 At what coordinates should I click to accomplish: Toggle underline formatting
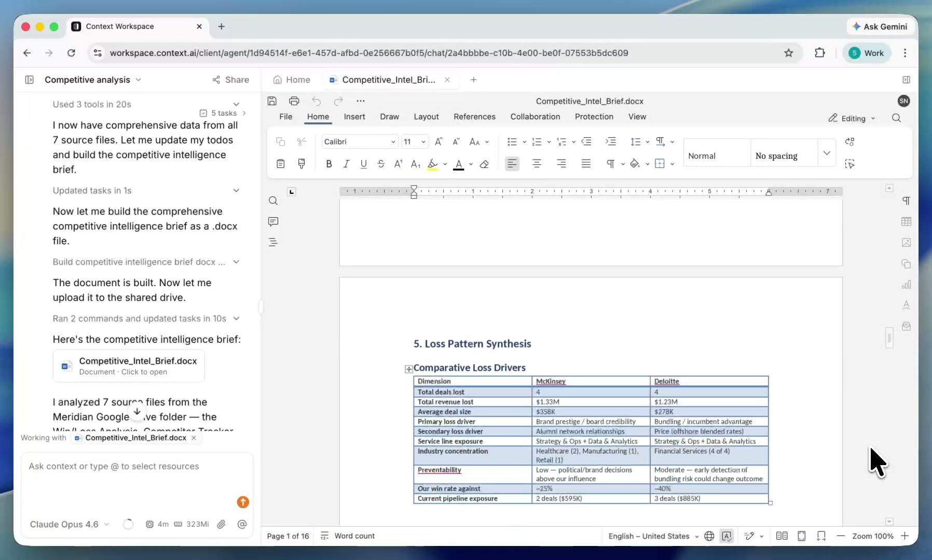click(x=363, y=164)
